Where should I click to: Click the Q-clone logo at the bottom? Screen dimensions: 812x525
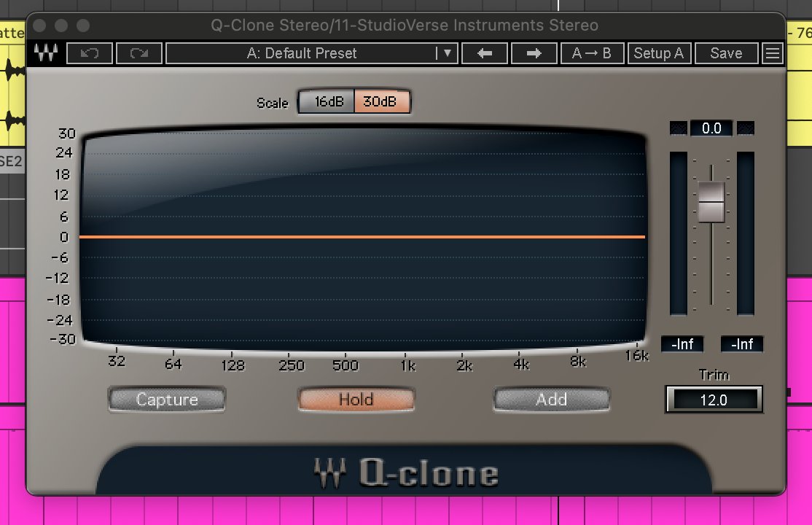[407, 473]
